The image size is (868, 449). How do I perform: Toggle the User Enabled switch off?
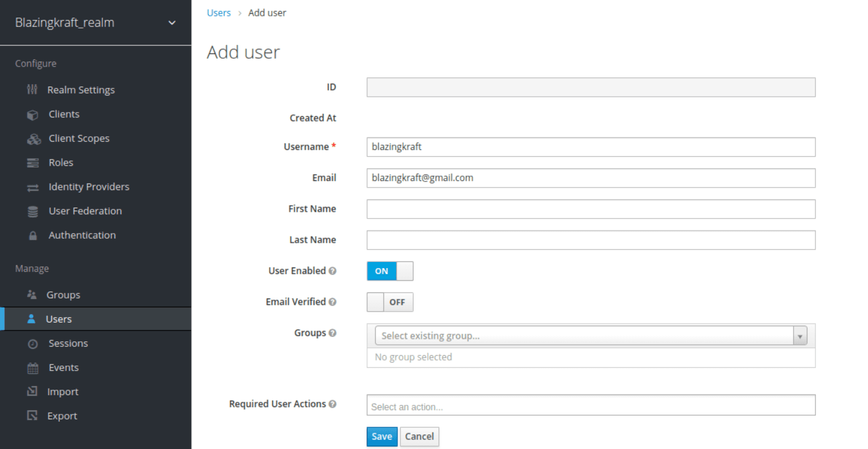click(x=390, y=271)
